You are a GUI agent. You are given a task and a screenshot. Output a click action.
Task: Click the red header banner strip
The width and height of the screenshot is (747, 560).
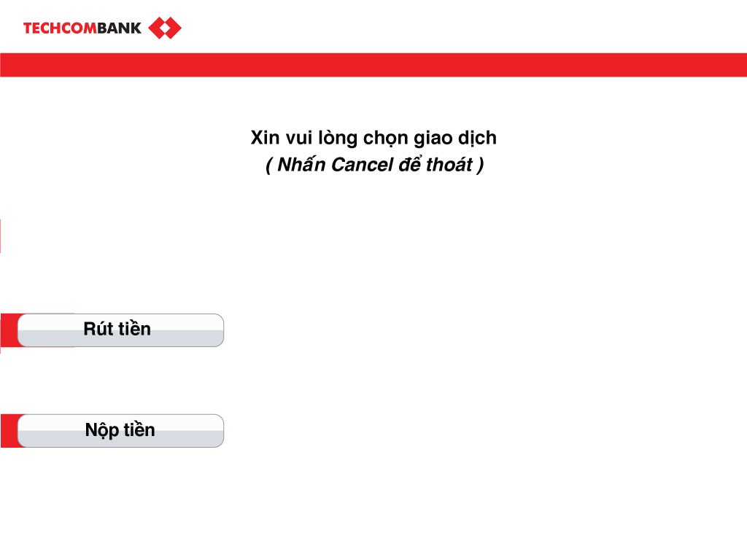[373, 65]
